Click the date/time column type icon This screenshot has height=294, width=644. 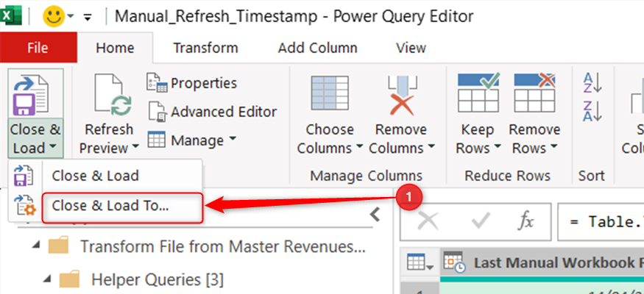(455, 262)
